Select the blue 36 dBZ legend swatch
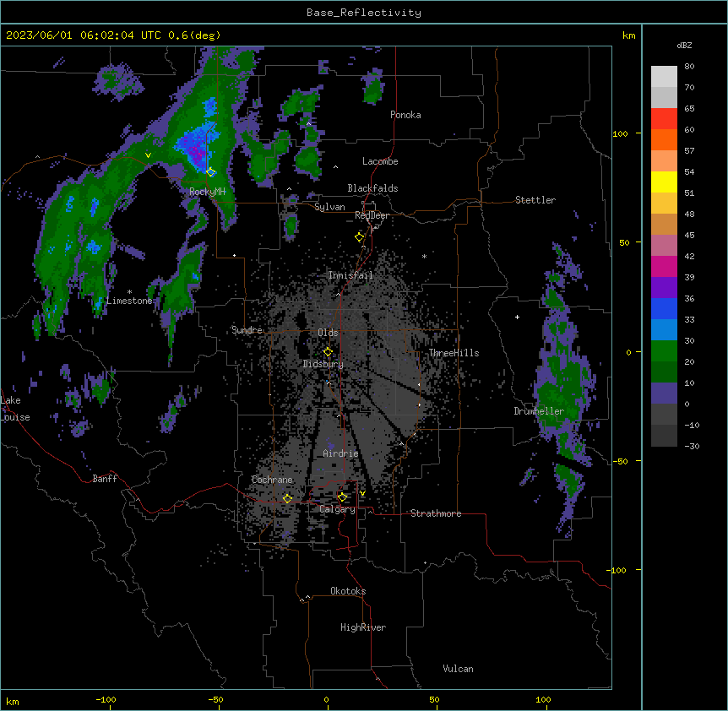 tap(664, 308)
